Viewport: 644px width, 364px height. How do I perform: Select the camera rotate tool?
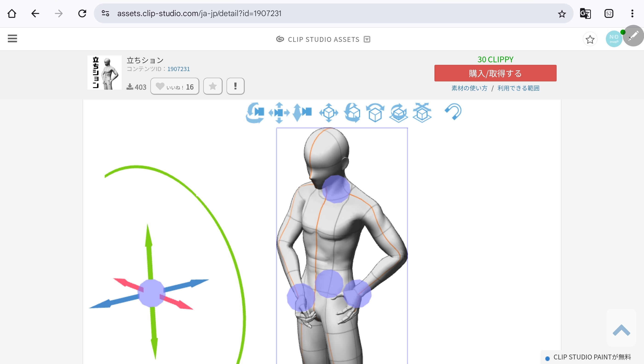point(255,112)
